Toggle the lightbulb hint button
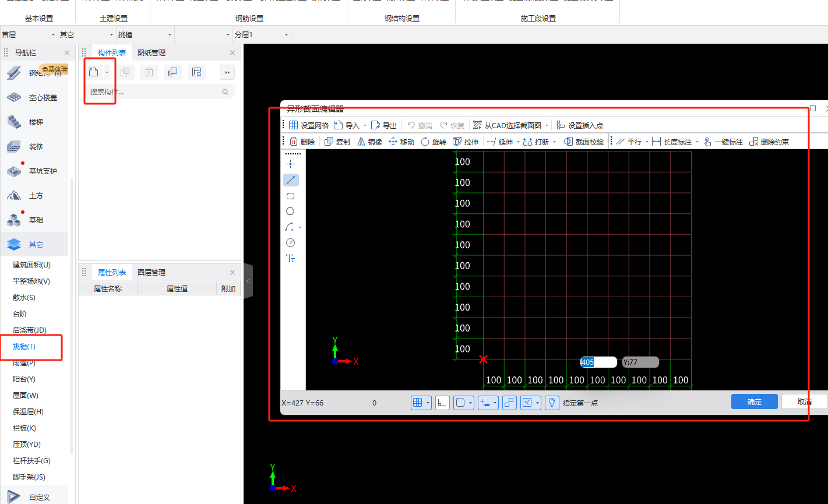 552,403
